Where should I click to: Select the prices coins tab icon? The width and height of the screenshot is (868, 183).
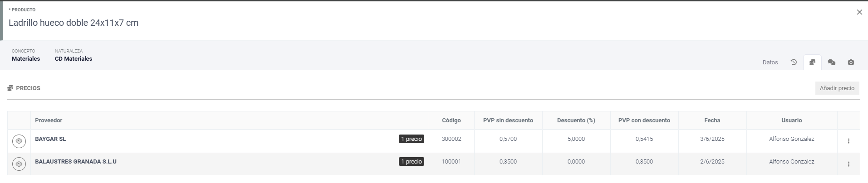tap(812, 63)
